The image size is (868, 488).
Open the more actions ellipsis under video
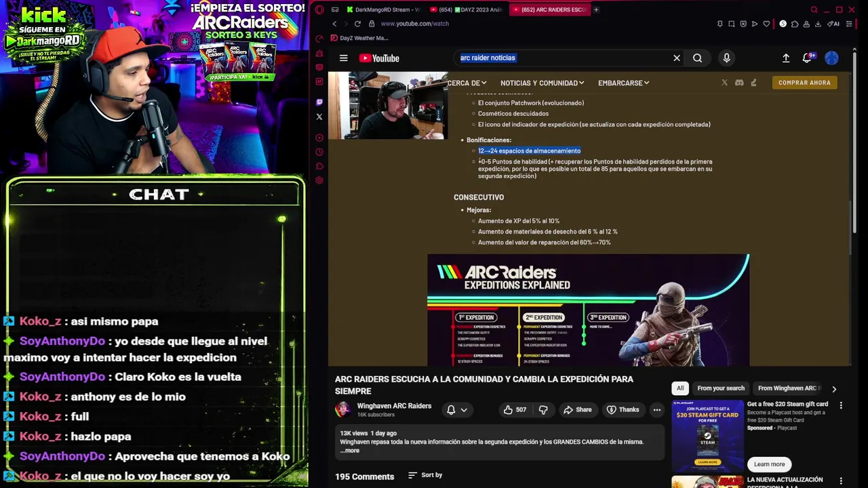(656, 409)
